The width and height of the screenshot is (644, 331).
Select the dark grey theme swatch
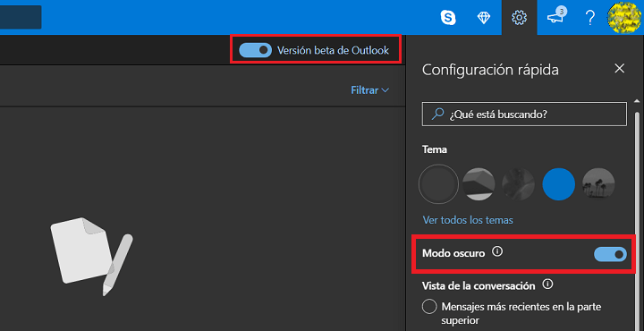click(438, 184)
